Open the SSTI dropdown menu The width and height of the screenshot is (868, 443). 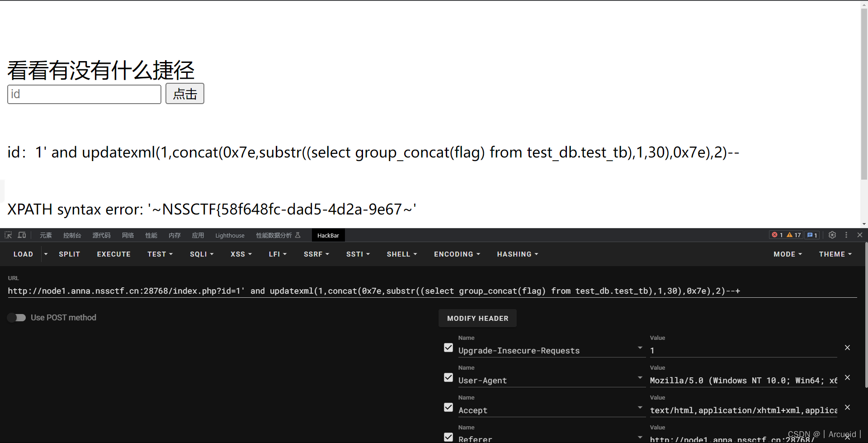358,254
